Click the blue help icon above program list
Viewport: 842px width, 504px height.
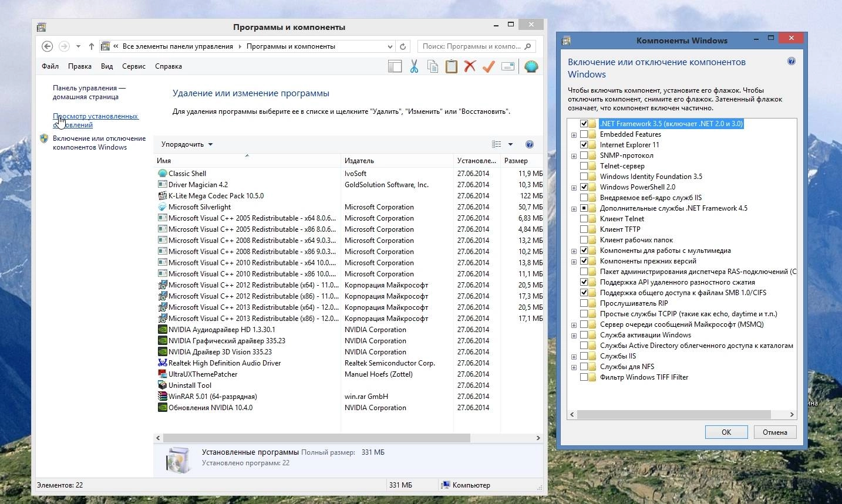click(530, 144)
